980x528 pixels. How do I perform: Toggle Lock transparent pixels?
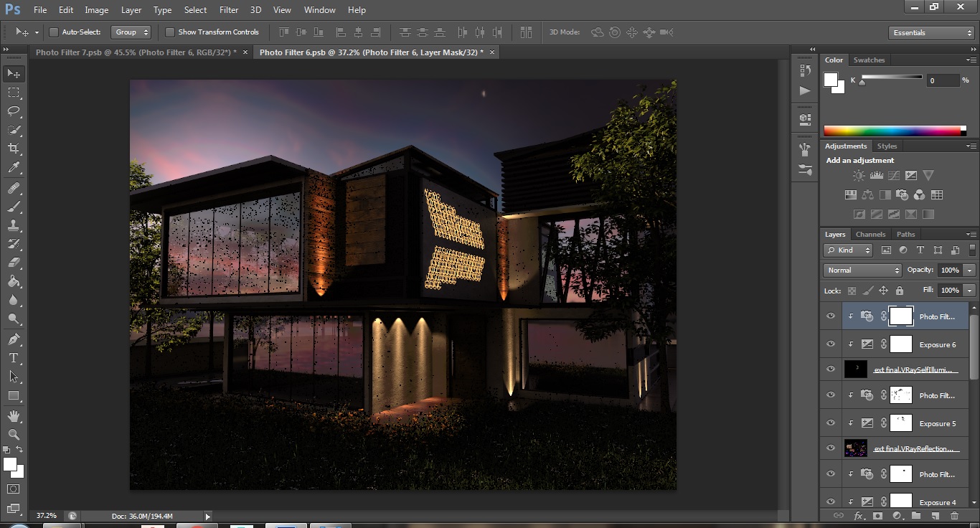coord(852,291)
